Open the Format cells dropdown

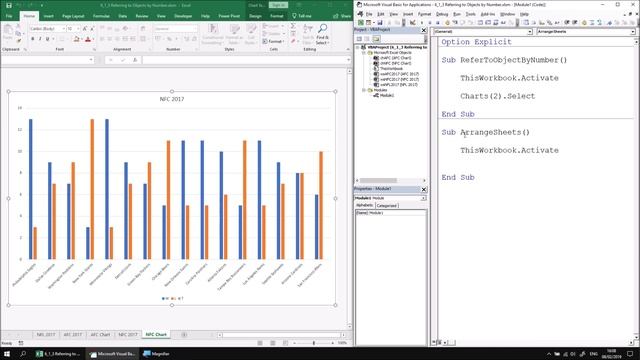tap(273, 41)
